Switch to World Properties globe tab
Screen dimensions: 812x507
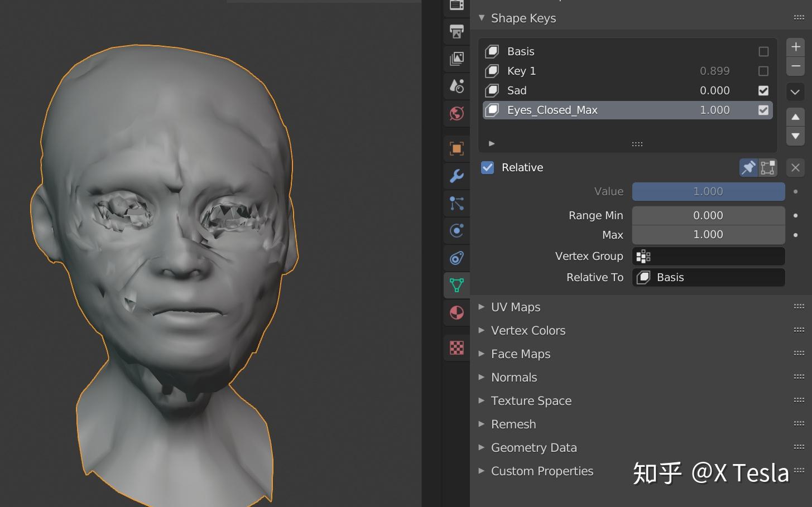457,113
